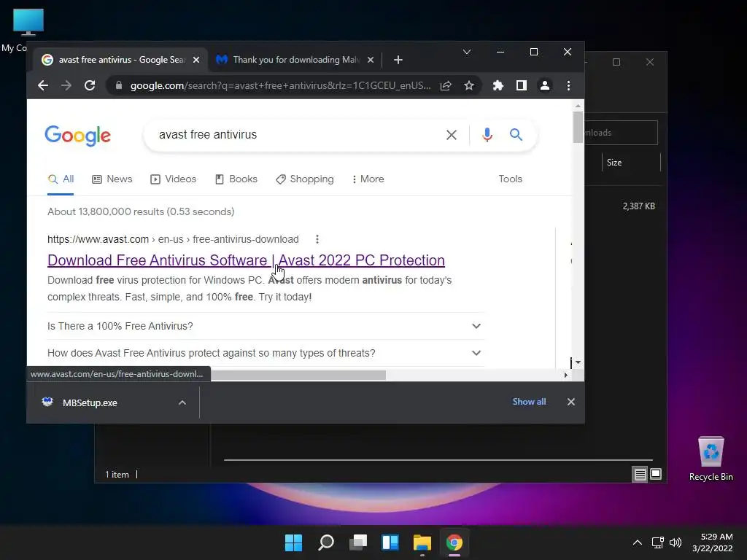Start voice search with microphone
This screenshot has height=560, width=747.
pyautogui.click(x=487, y=135)
